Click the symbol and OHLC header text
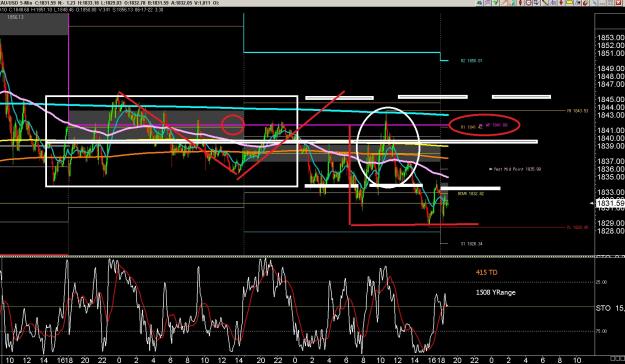This screenshot has height=364, width=625. coord(109,3)
